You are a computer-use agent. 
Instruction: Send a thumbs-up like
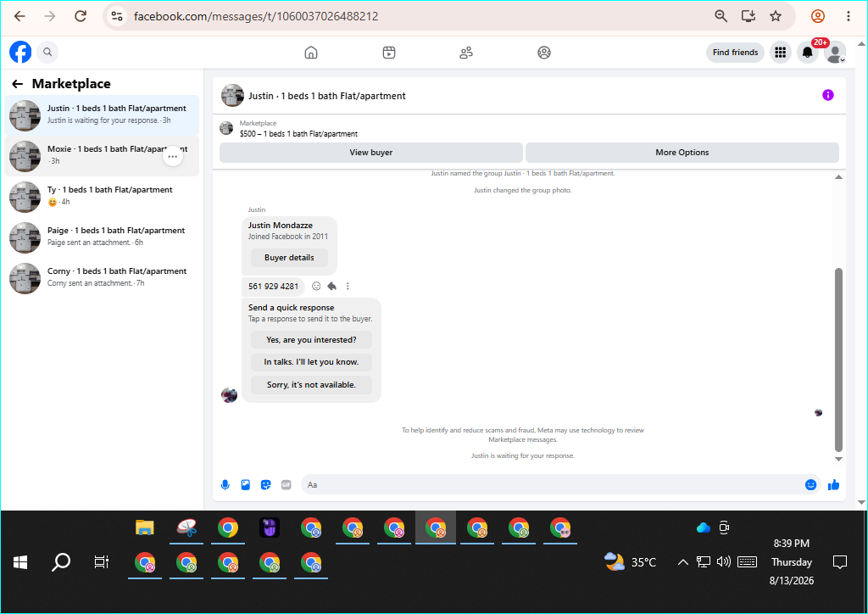tap(834, 485)
